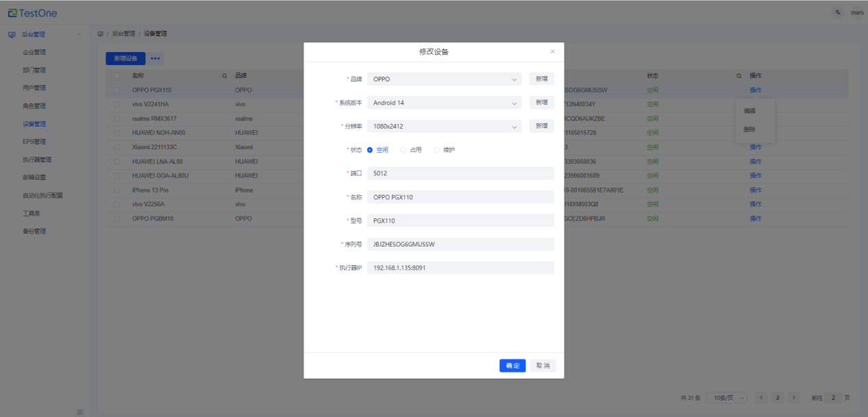Open 部门管理 in the sidebar
This screenshot has width=868, height=417.
(34, 70)
